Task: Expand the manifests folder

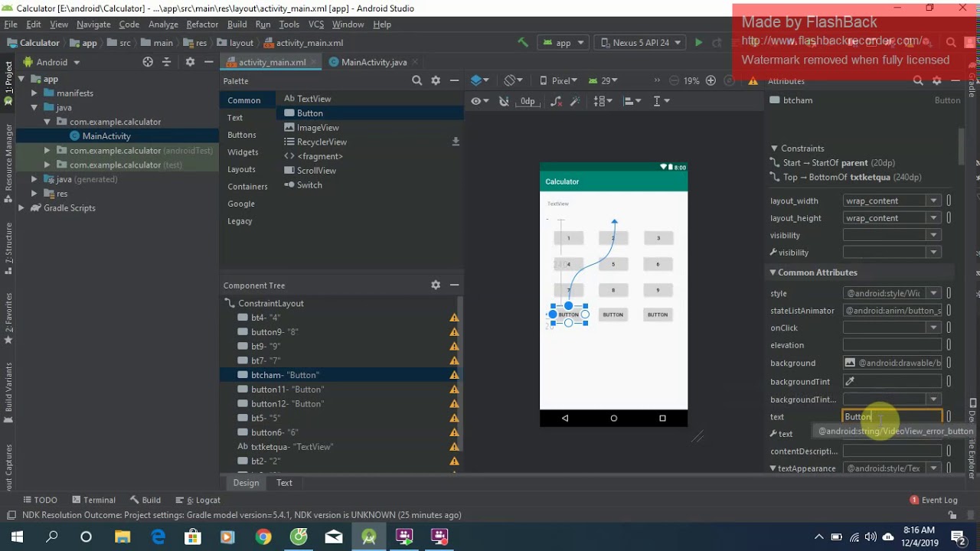Action: 34,93
